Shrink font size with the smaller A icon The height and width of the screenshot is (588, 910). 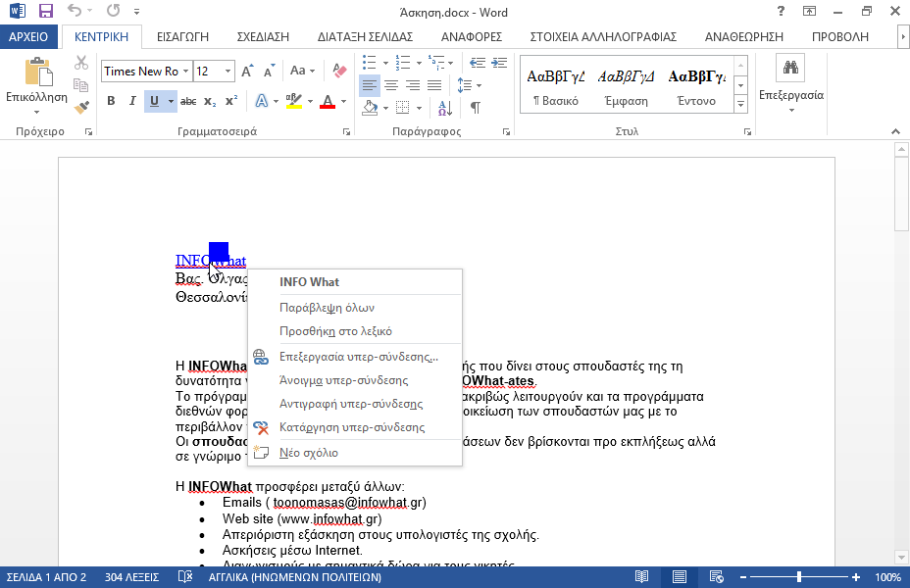point(269,71)
